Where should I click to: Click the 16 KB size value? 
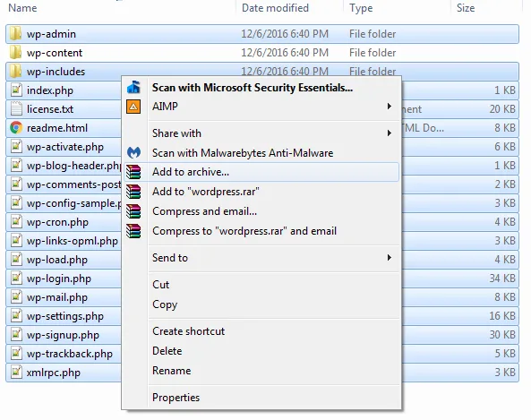pyautogui.click(x=502, y=316)
